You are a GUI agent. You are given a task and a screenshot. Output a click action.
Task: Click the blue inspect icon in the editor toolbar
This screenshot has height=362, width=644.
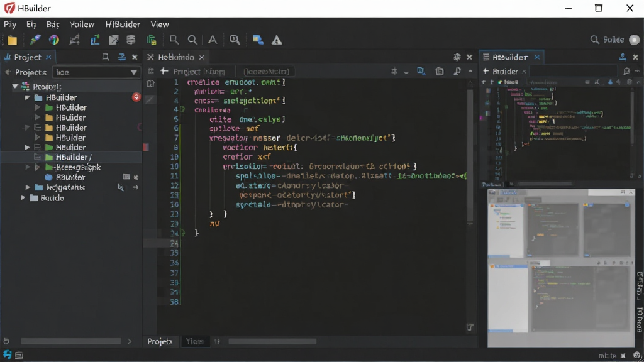pos(421,71)
